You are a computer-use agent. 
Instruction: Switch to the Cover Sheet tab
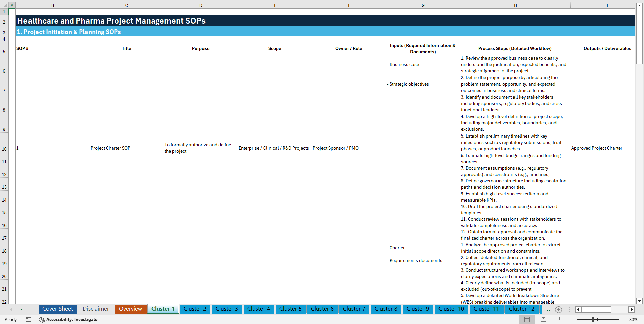tap(57, 309)
